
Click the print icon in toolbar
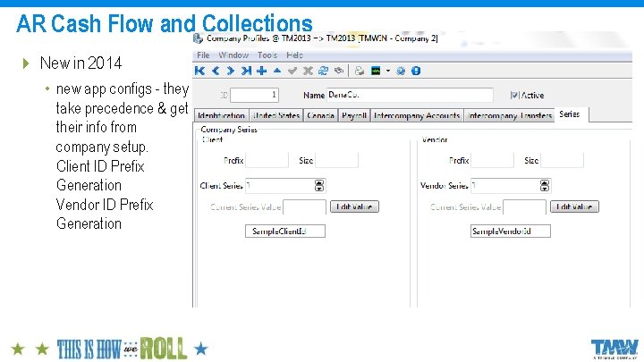click(360, 71)
